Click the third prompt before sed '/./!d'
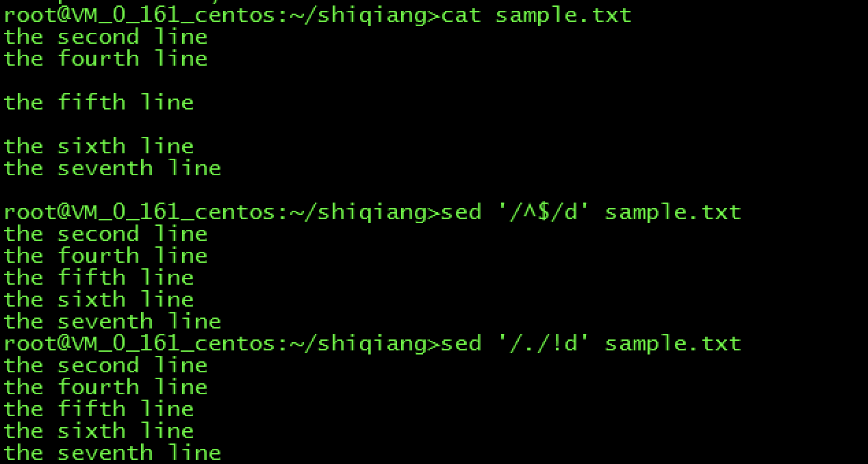 tap(222, 343)
